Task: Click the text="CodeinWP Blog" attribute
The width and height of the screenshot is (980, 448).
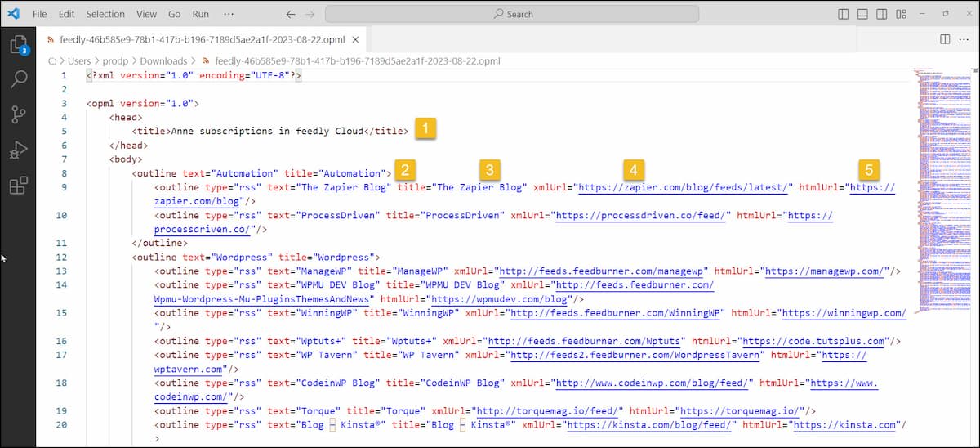Action: pos(324,383)
